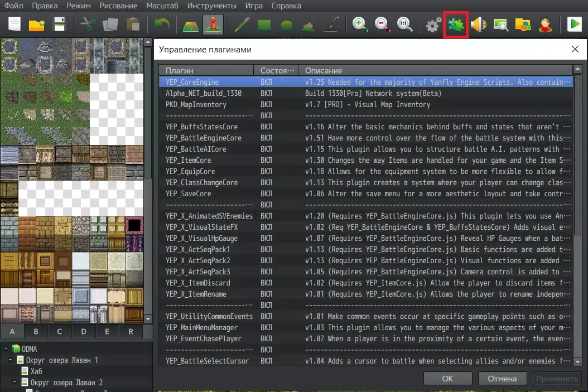Collapse the ODMA project tree root
The width and height of the screenshot is (588, 392).
click(x=5, y=349)
